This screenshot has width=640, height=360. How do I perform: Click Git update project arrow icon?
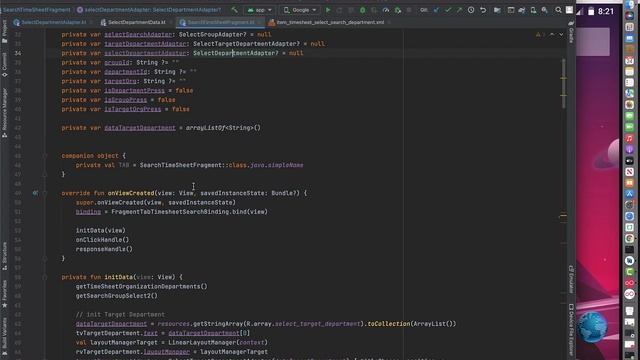click(x=436, y=10)
